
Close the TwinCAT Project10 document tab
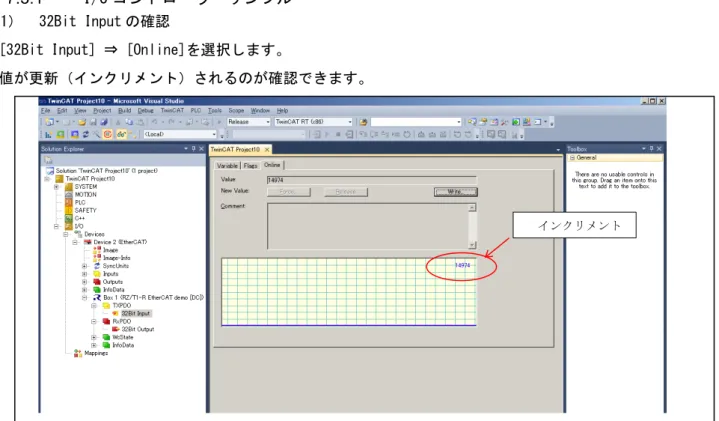coord(267,150)
